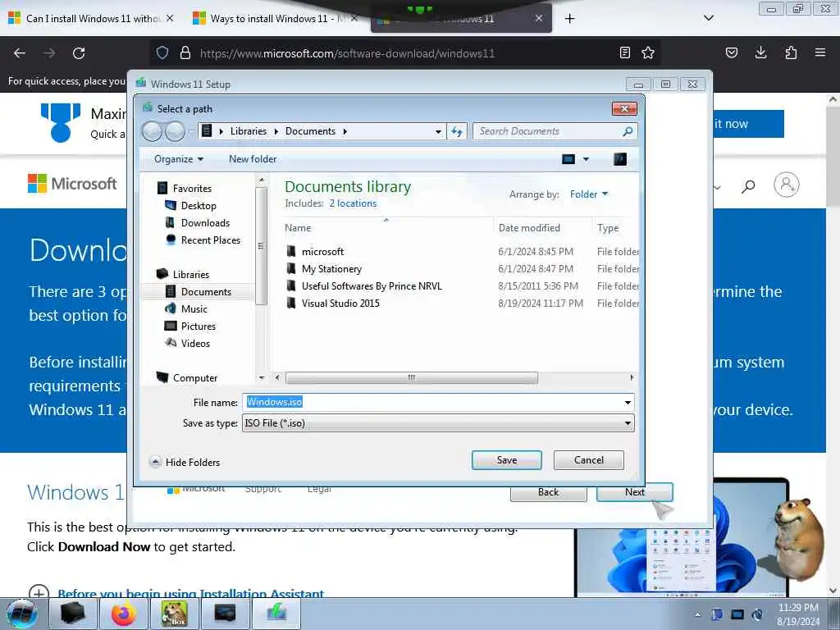Viewport: 840px width, 630px height.
Task: Click the Save button in Select a path dialog
Action: point(506,460)
